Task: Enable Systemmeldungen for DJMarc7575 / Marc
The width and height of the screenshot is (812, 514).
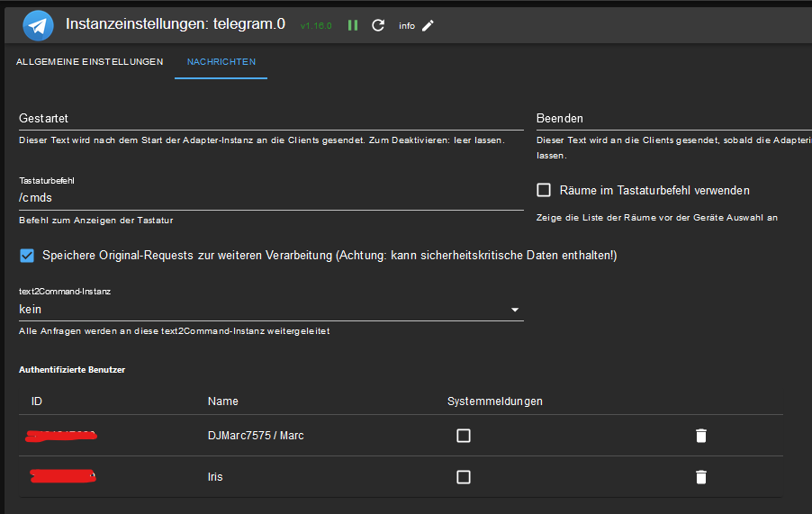Action: coord(464,436)
